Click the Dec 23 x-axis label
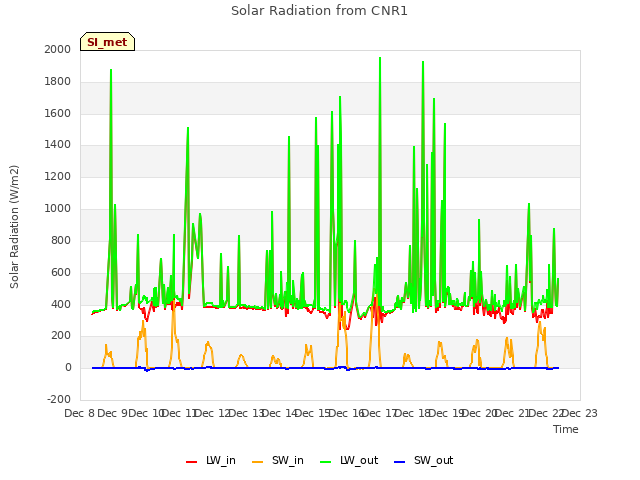 point(580,413)
